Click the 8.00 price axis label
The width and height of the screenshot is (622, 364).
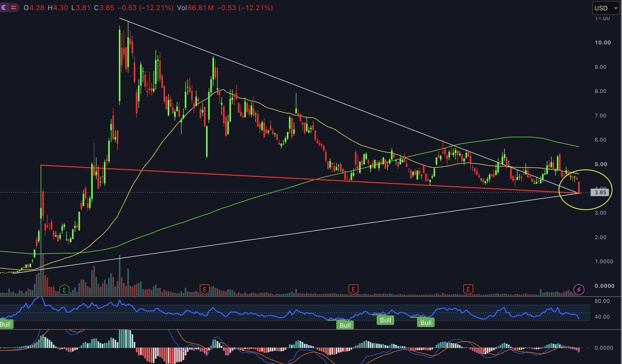click(x=600, y=91)
